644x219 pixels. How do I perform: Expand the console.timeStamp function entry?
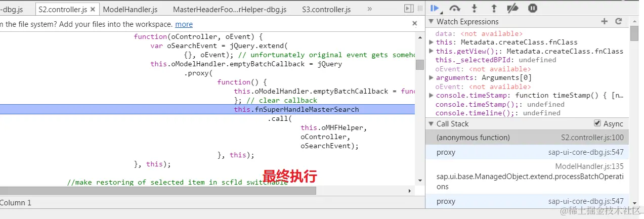click(x=431, y=95)
